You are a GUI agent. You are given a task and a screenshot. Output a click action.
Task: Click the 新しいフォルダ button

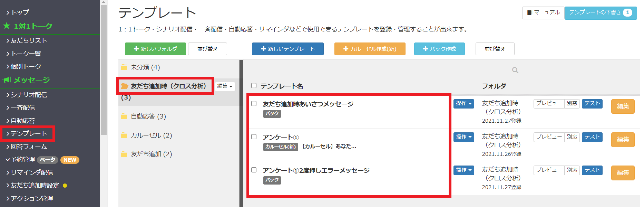coord(155,49)
